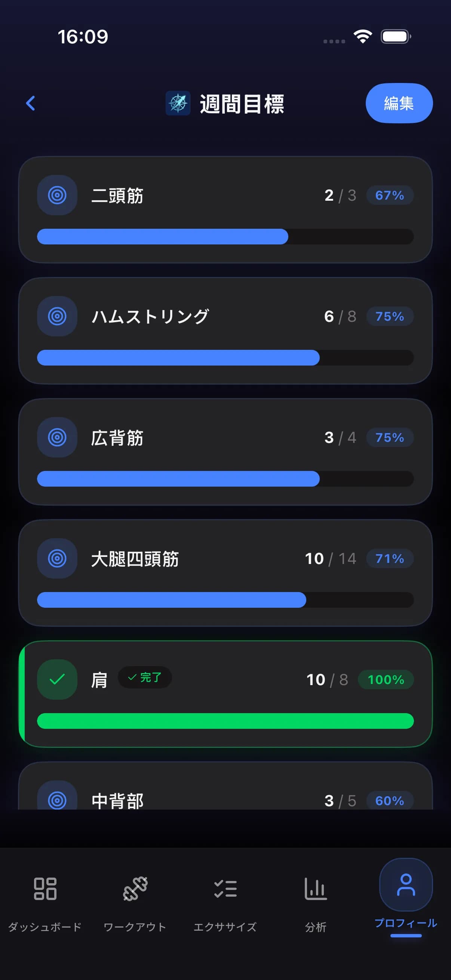
Task: Tap the 67% badge on 二頭筋
Action: (x=390, y=195)
